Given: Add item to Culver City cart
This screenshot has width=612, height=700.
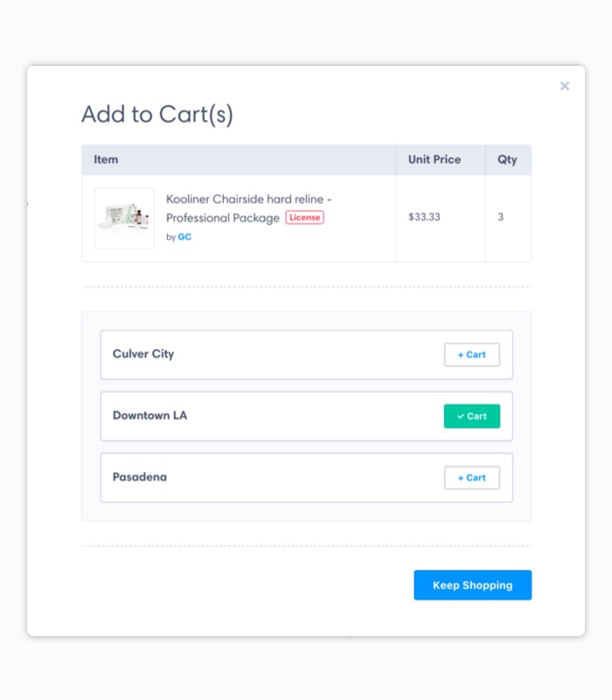Looking at the screenshot, I should 472,354.
